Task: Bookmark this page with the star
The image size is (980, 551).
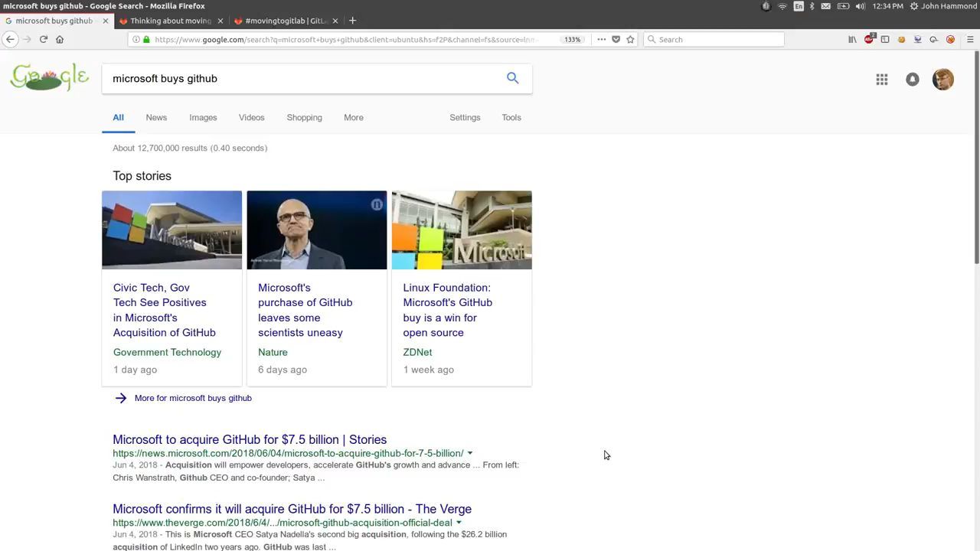Action: (x=631, y=39)
